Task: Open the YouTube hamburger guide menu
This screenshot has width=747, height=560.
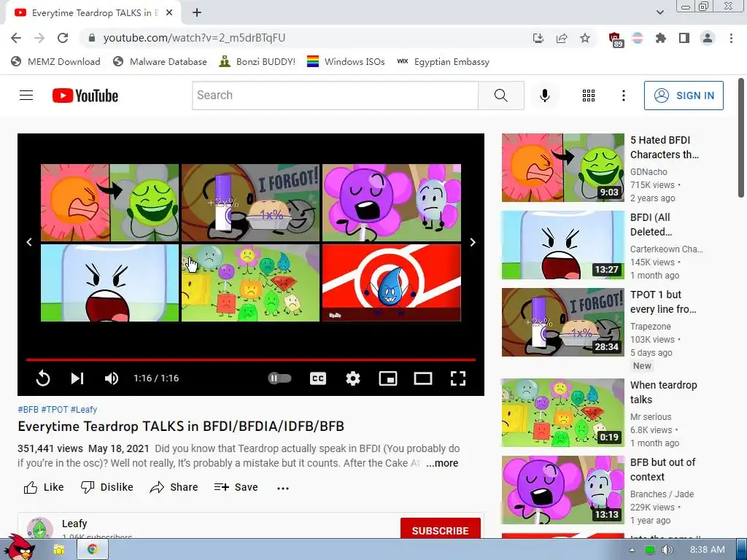Action: pos(26,96)
